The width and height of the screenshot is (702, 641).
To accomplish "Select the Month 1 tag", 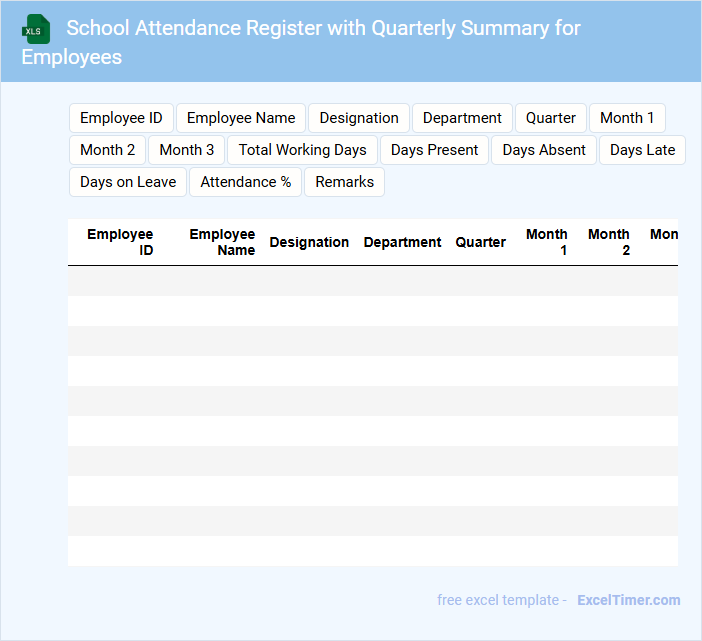I will tap(627, 118).
